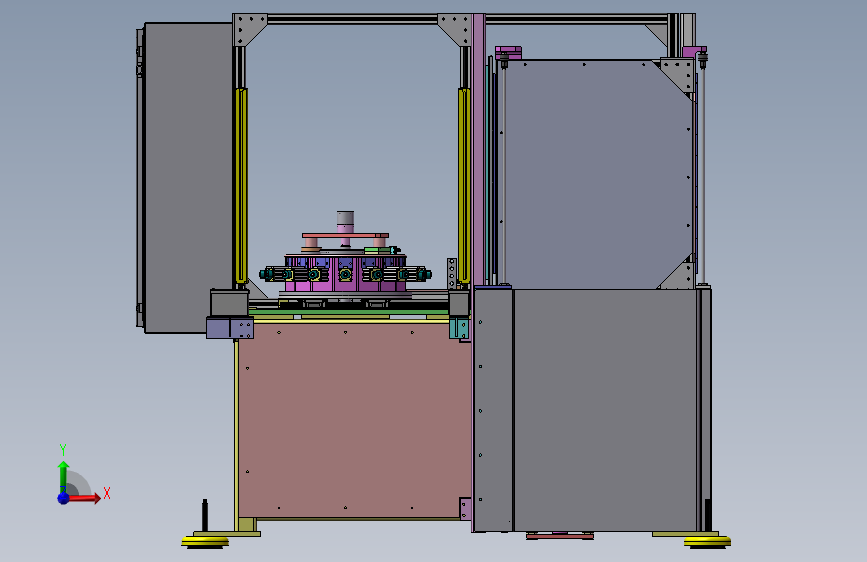Select the right yellow leveling foot

coord(707,542)
